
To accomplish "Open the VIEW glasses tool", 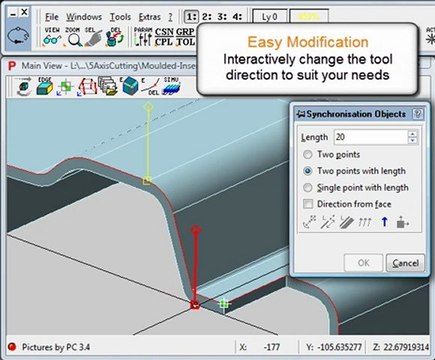I will [51, 36].
